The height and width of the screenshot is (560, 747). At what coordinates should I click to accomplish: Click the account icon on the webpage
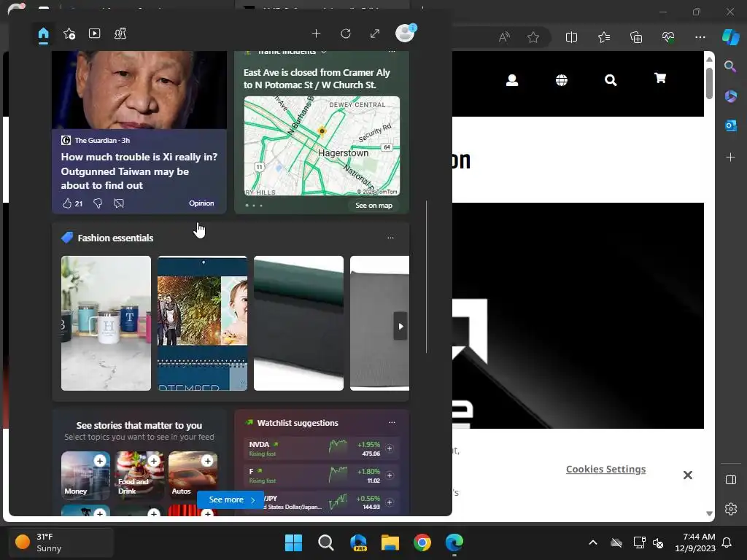pyautogui.click(x=512, y=80)
